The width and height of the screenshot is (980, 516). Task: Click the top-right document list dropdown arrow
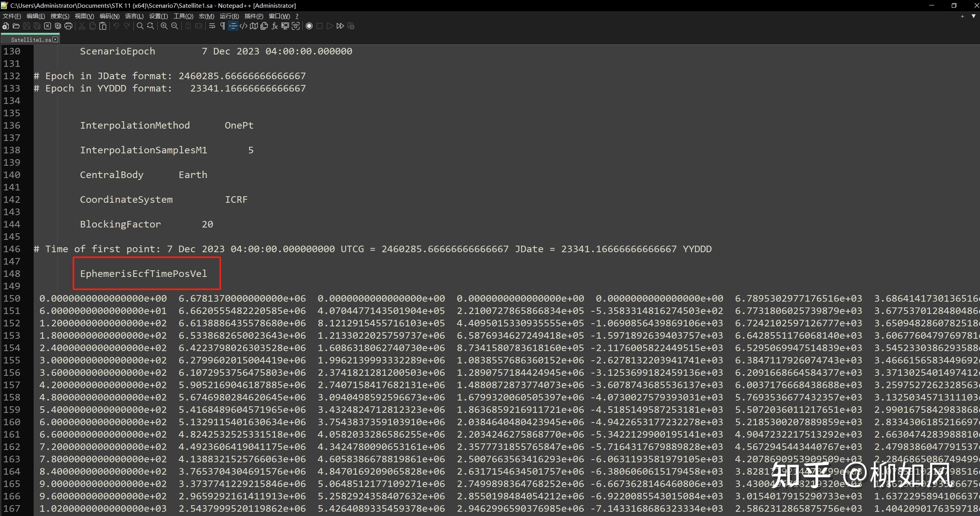[x=973, y=16]
